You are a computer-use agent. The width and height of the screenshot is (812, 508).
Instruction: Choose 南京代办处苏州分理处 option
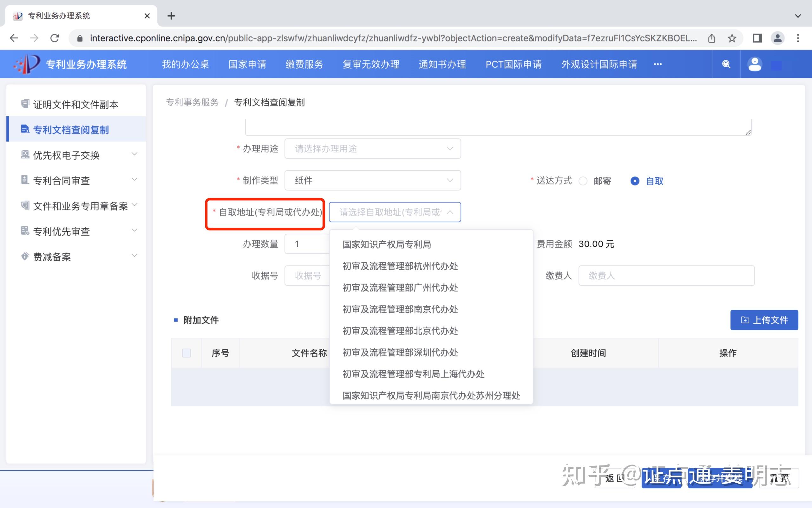(431, 396)
